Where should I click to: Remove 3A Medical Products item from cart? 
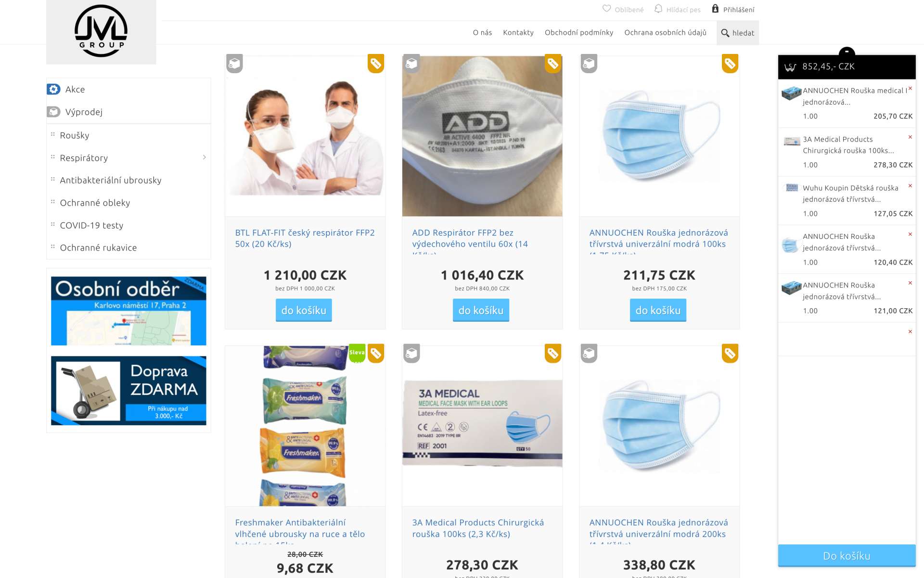(x=910, y=137)
